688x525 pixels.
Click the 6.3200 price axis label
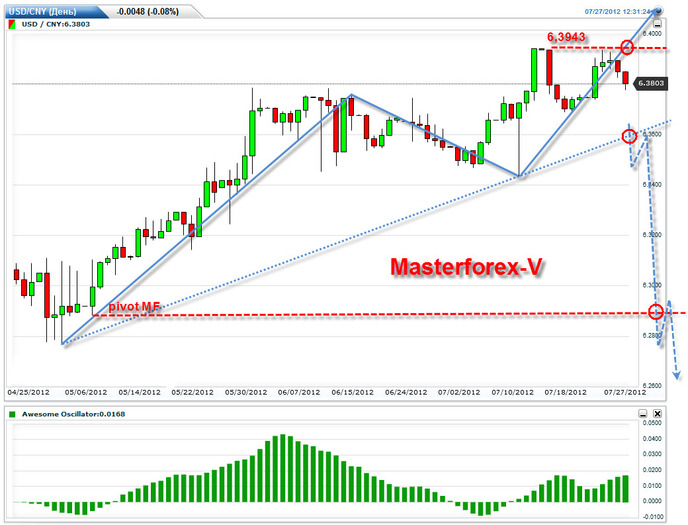652,235
